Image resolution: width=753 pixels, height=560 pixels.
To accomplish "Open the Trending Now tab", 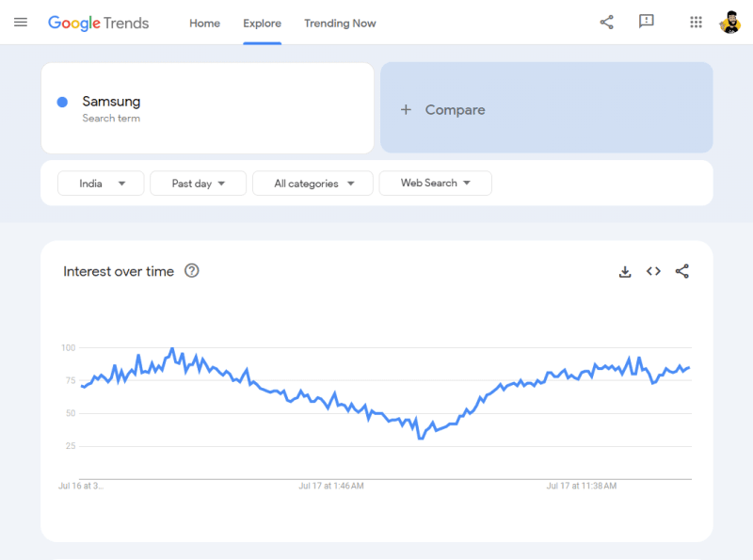I will [340, 23].
